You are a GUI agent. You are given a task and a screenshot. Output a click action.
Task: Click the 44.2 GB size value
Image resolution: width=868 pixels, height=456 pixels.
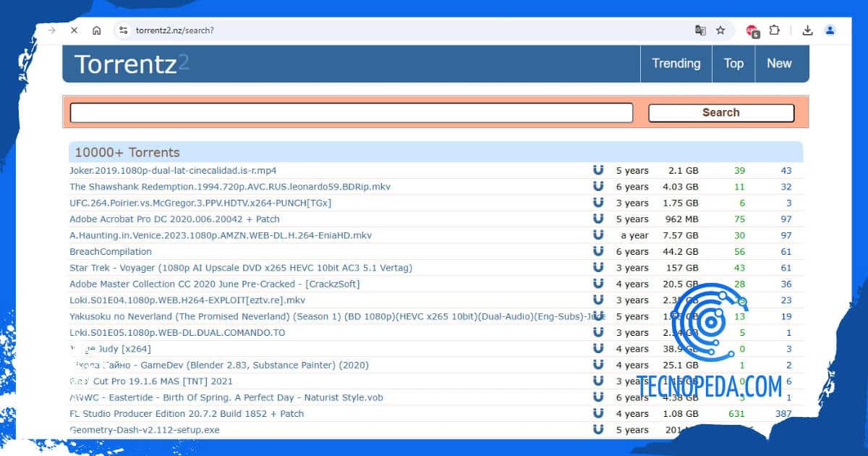click(x=681, y=252)
